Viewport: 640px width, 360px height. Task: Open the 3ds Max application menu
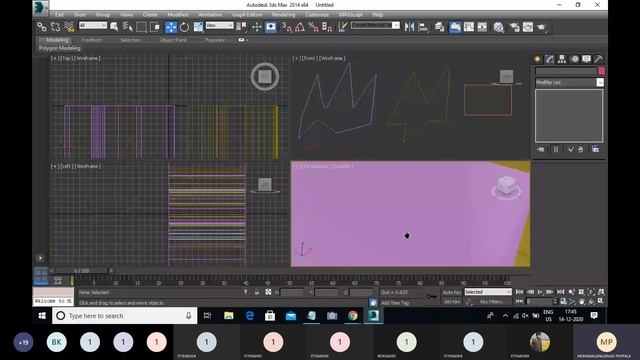point(40,8)
